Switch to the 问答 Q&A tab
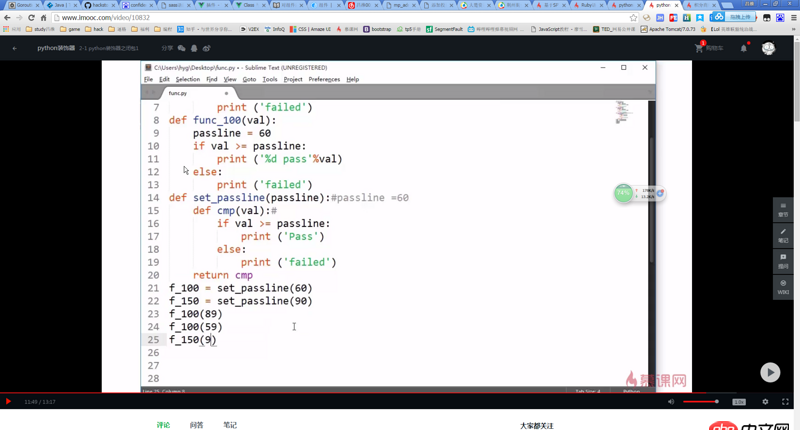This screenshot has width=800, height=430. coord(196,425)
